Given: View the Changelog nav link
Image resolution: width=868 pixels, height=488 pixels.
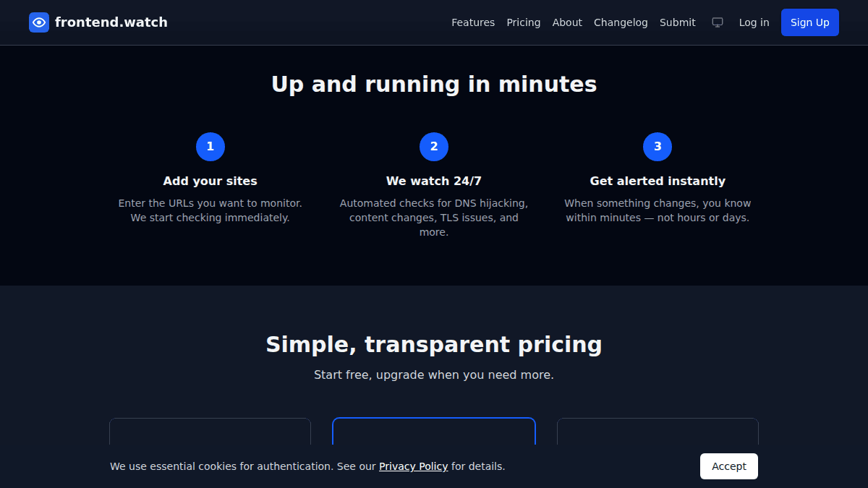Looking at the screenshot, I should [x=621, y=22].
